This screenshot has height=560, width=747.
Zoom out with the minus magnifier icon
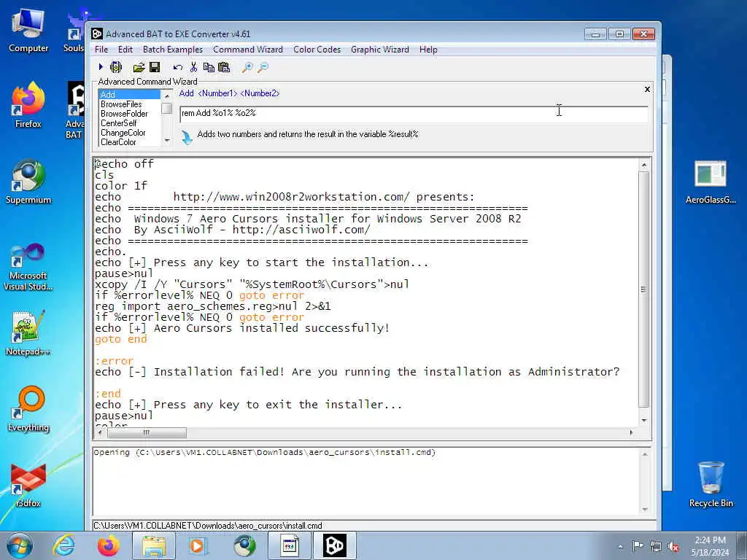click(x=263, y=67)
